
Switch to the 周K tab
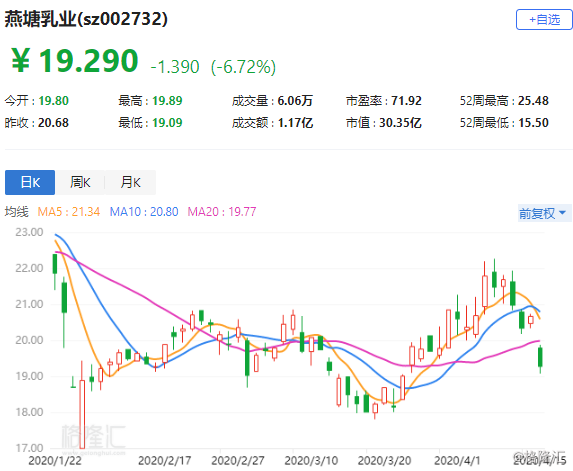tap(80, 182)
